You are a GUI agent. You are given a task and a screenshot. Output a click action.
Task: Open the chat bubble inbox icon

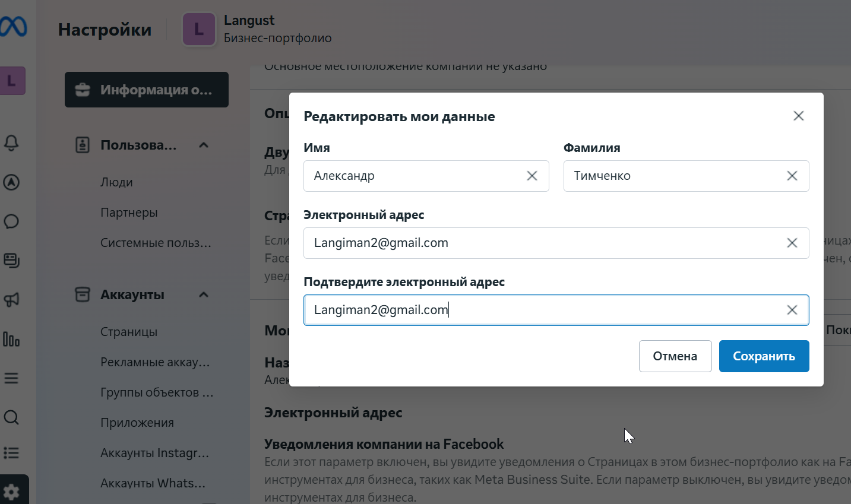(x=11, y=221)
